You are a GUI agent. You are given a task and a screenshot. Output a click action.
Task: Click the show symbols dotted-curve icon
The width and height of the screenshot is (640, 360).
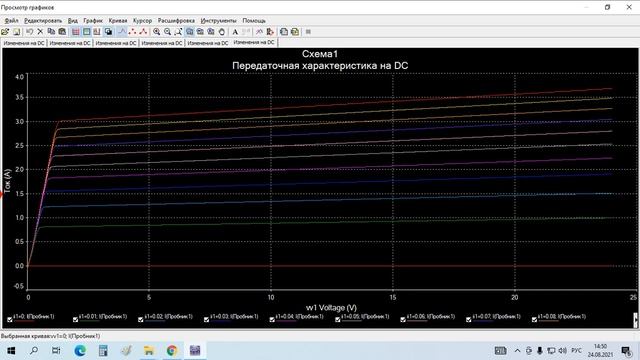132,32
